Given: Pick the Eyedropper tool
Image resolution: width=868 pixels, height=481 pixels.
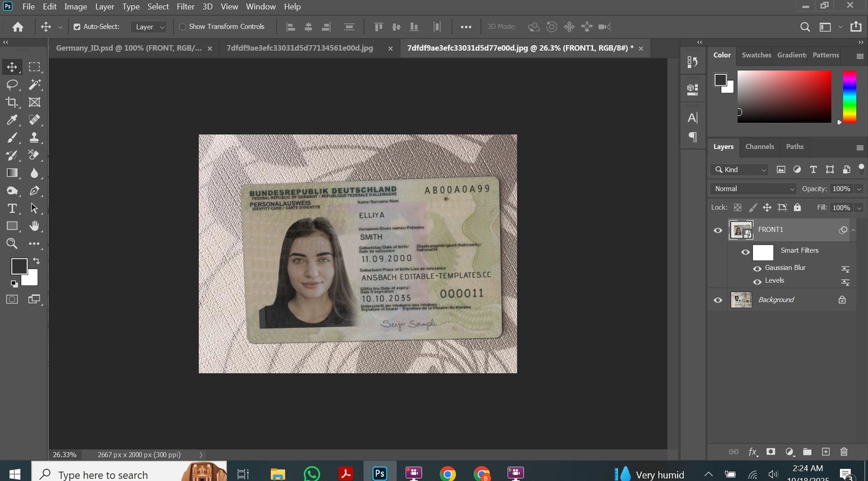Looking at the screenshot, I should [x=12, y=120].
